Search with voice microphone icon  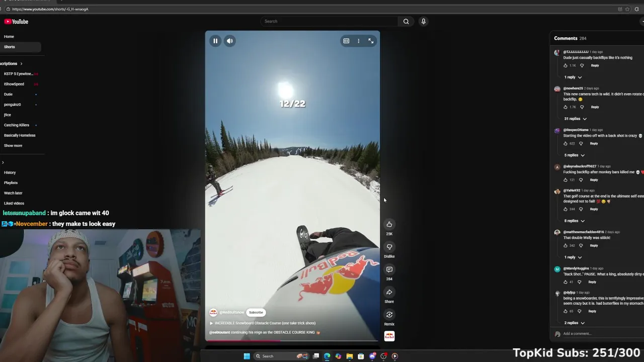pos(423,21)
